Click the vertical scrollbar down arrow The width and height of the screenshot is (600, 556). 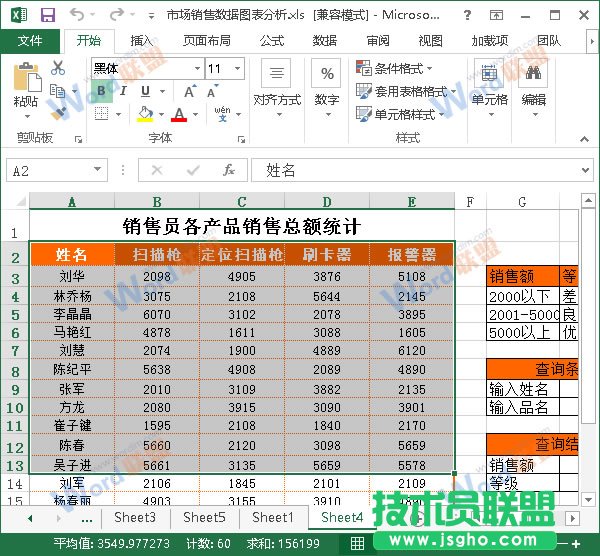tap(588, 499)
